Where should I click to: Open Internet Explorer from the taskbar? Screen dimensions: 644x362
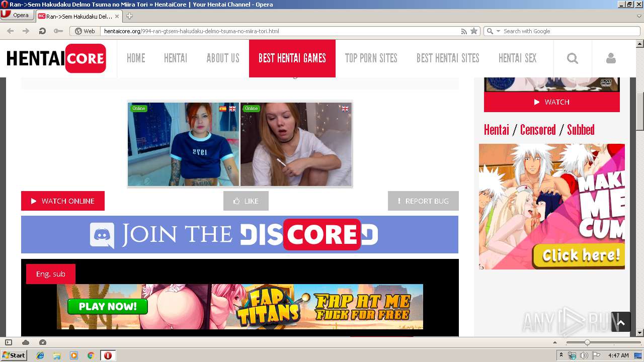pyautogui.click(x=40, y=355)
